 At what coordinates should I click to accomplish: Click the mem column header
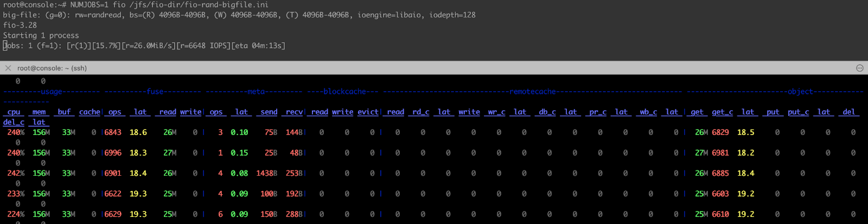coord(39,112)
